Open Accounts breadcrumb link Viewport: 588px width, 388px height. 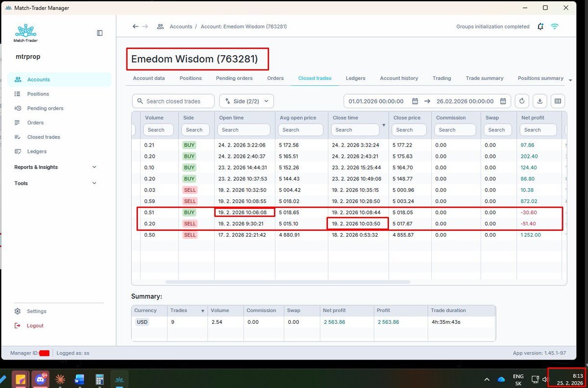(x=181, y=26)
